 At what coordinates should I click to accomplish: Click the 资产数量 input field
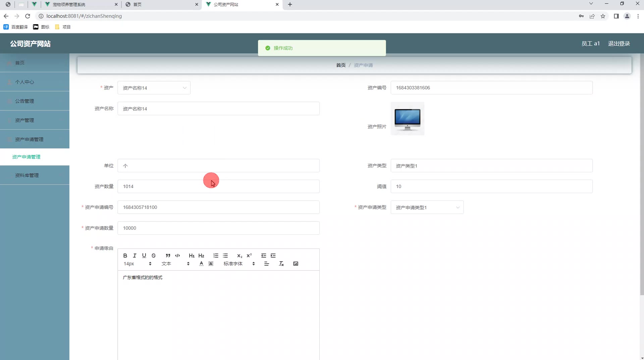[218, 186]
